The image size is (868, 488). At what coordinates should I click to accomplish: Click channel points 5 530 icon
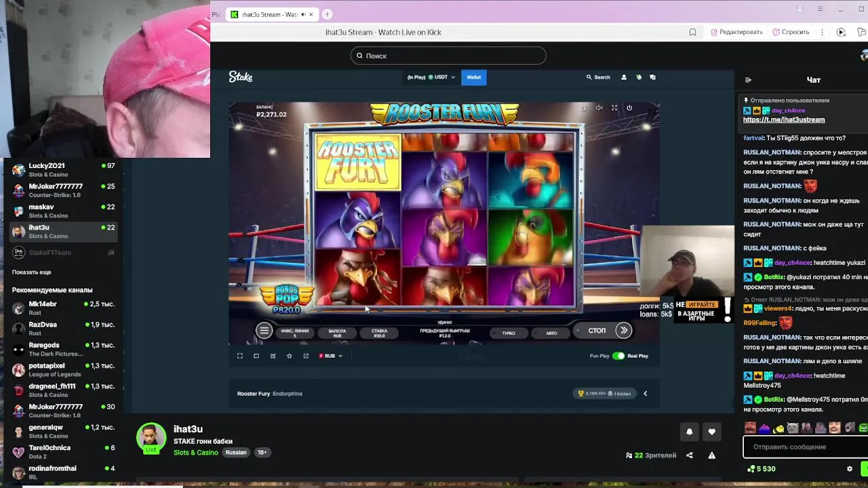pyautogui.click(x=751, y=469)
